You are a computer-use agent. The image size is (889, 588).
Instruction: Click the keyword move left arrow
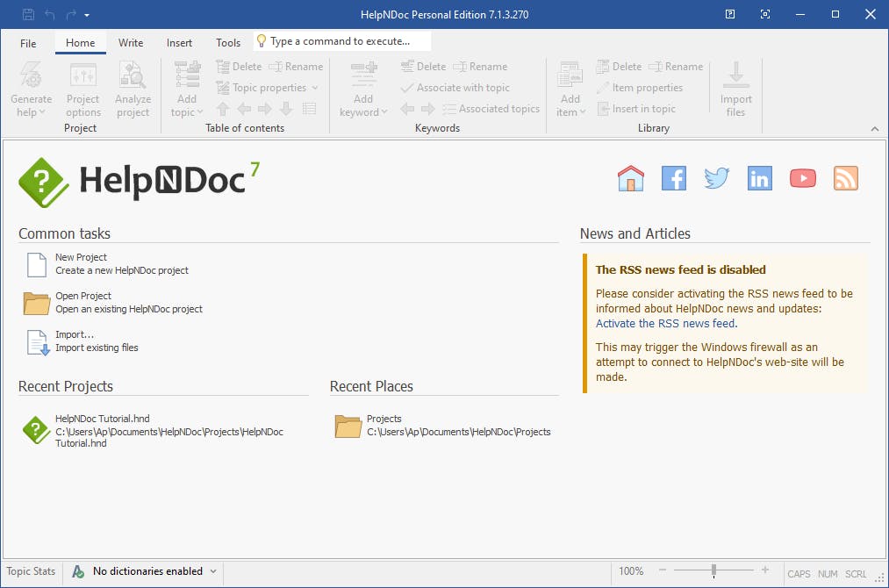[x=407, y=108]
